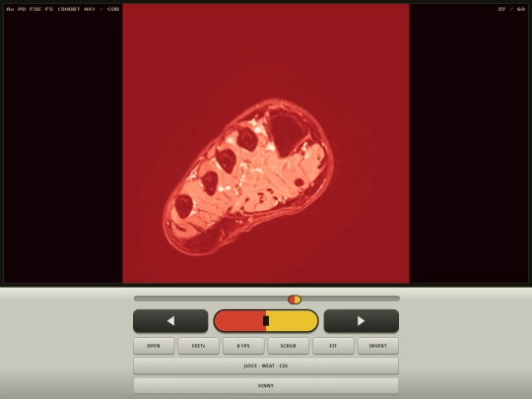Toggle INVERT on the image
532x399 pixels.
(x=378, y=346)
